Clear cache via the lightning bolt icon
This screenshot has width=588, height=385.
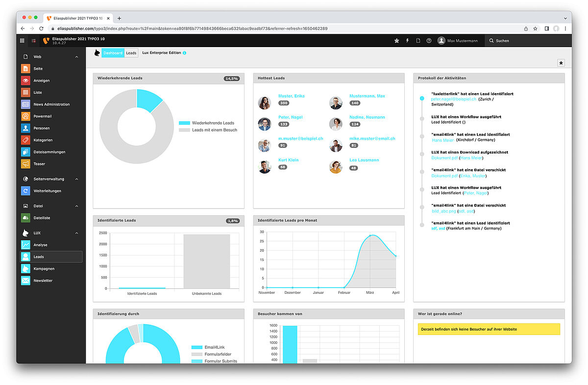[407, 41]
